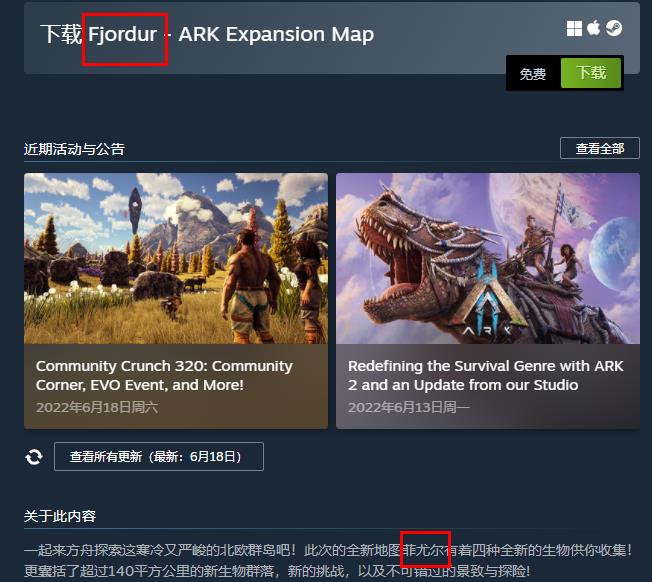The height and width of the screenshot is (582, 652).
Task: Open the ARK 2 dinosaur announcement image
Action: coord(488,258)
